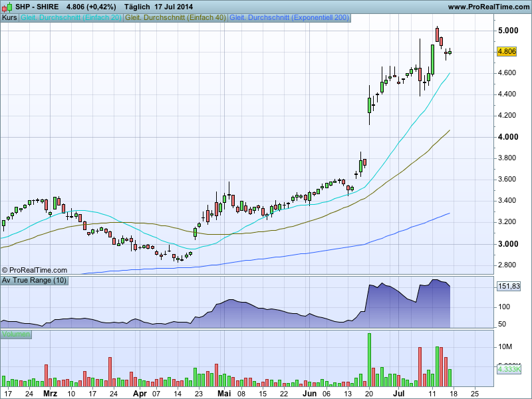Click the 4.333K volume value tag
This screenshot has height=399, width=532.
coord(509,369)
